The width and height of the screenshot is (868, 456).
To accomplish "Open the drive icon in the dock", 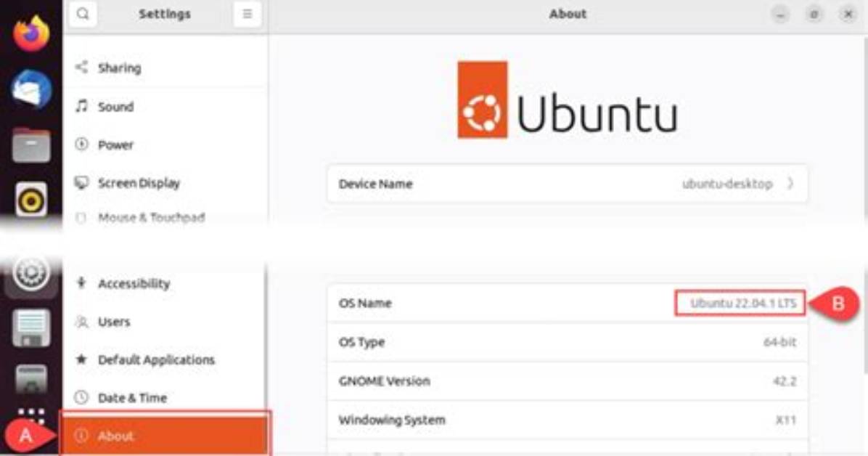I will click(31, 380).
